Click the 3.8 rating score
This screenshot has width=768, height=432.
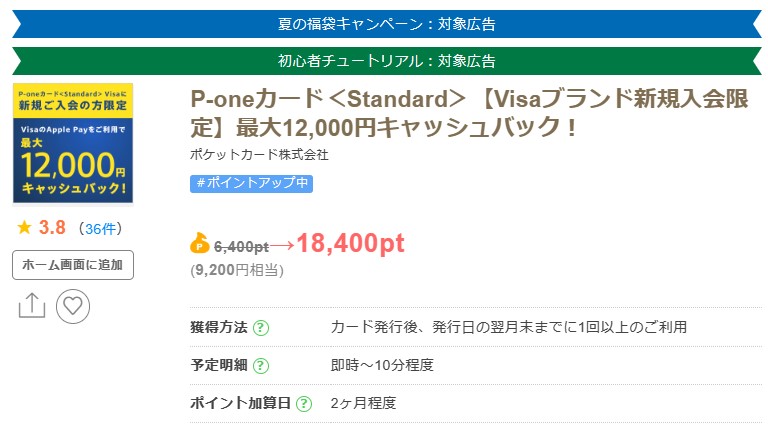[52, 228]
